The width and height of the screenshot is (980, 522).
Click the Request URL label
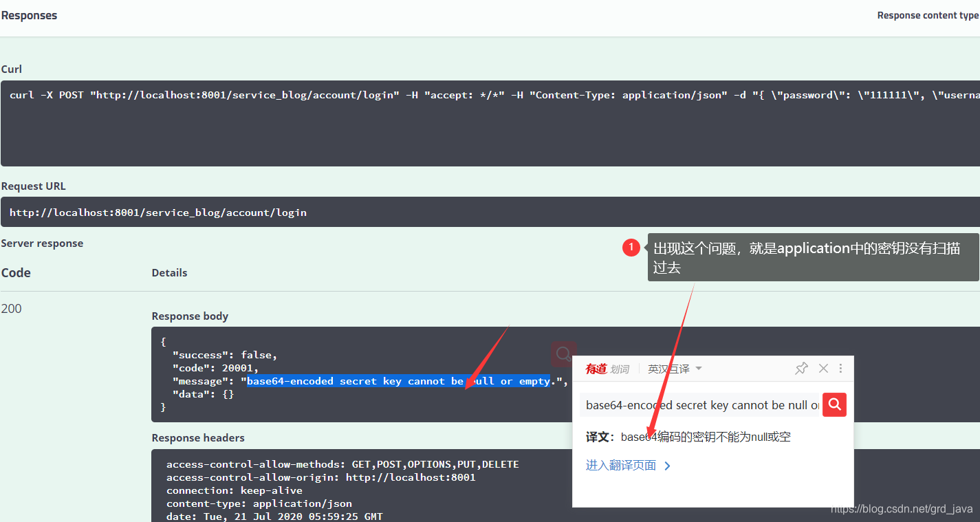(34, 186)
